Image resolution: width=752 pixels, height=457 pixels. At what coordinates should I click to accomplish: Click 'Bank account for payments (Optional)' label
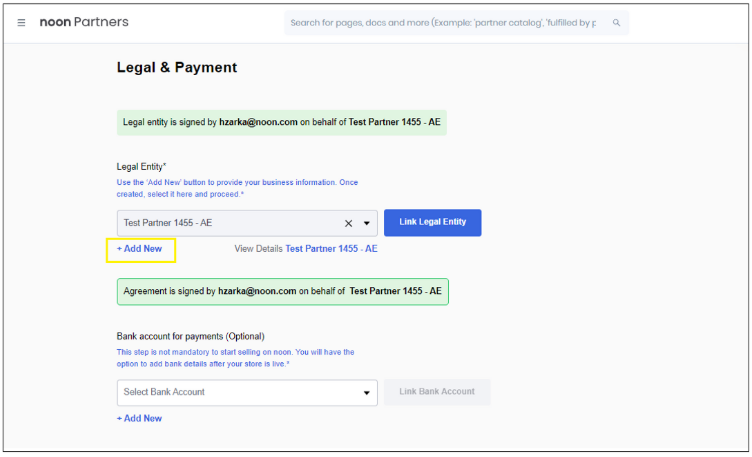[190, 336]
